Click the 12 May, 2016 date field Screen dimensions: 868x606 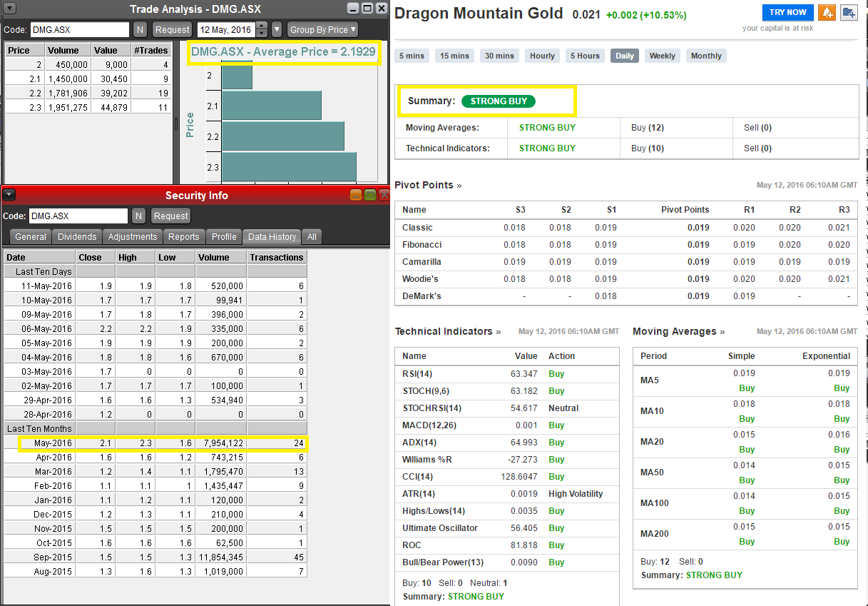(x=226, y=30)
